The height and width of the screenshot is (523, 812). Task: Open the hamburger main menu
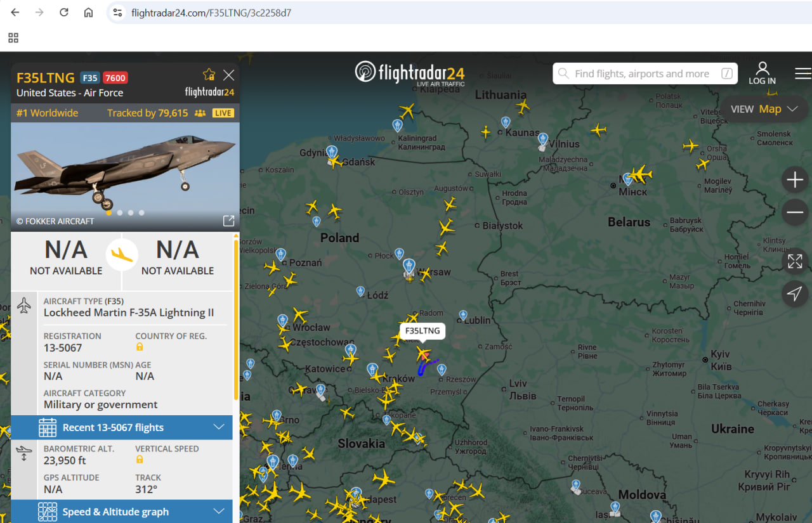(802, 74)
